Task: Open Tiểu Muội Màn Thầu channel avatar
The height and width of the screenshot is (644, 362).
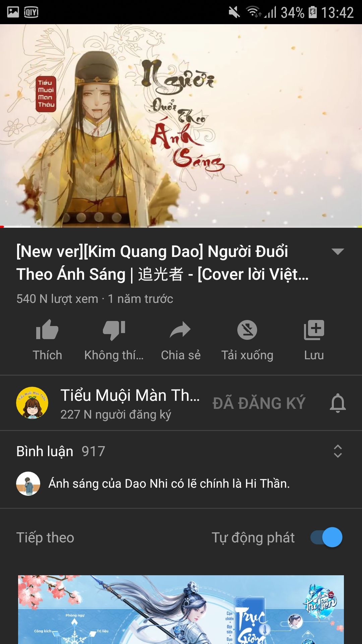Action: pyautogui.click(x=32, y=403)
